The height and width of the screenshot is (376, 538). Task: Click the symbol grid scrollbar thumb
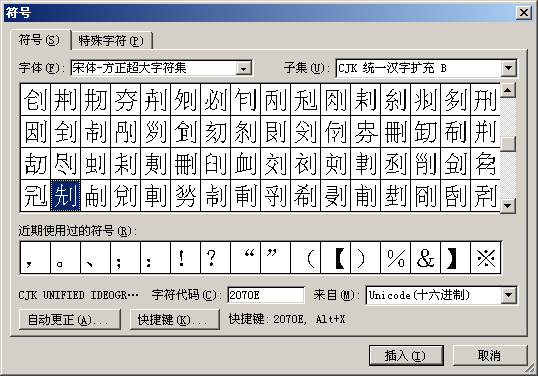click(508, 144)
